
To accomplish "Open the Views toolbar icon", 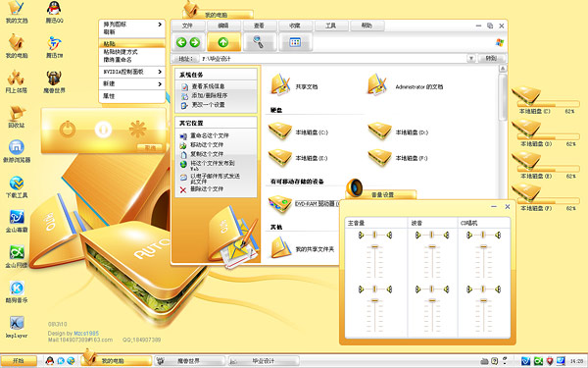I will click(295, 41).
